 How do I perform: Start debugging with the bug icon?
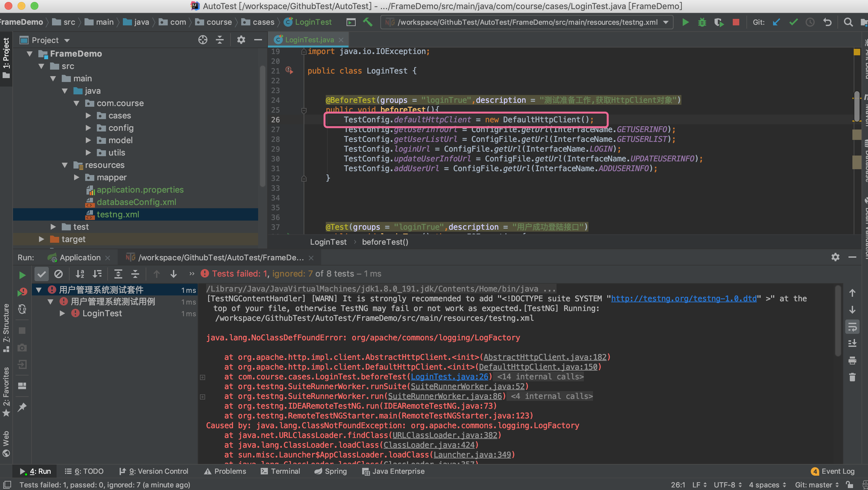(x=702, y=22)
